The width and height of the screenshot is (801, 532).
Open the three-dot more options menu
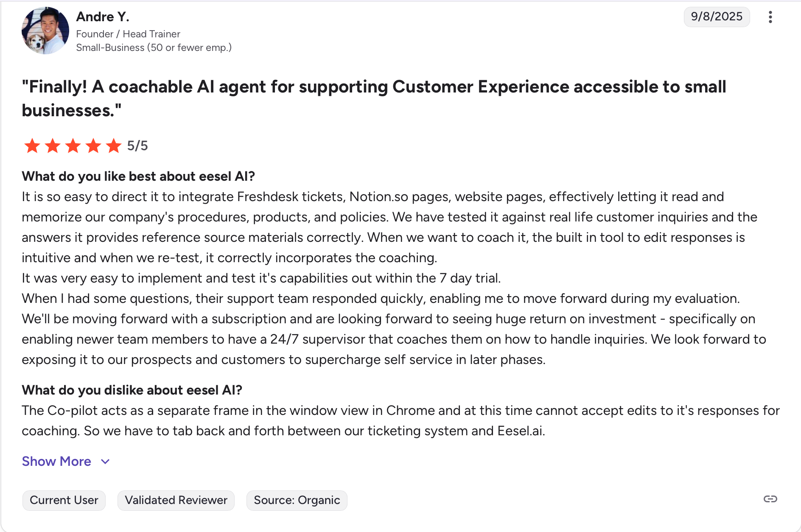point(770,17)
